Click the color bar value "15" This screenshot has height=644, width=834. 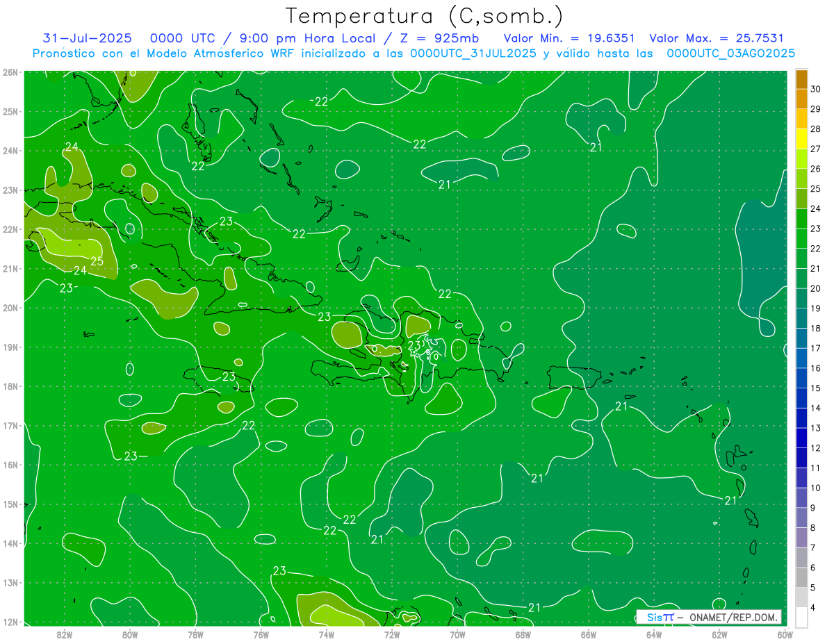click(x=816, y=388)
